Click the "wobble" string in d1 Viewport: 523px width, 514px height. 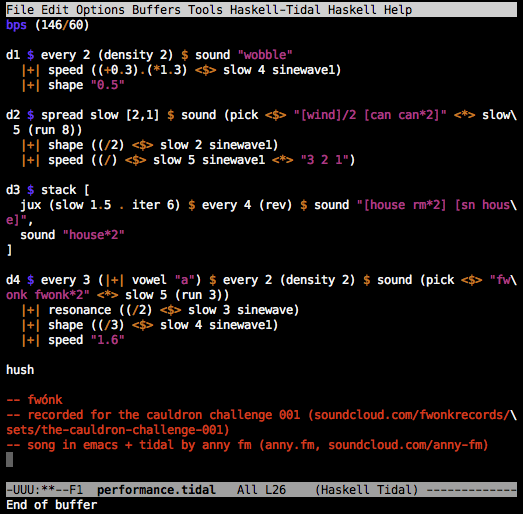point(265,55)
